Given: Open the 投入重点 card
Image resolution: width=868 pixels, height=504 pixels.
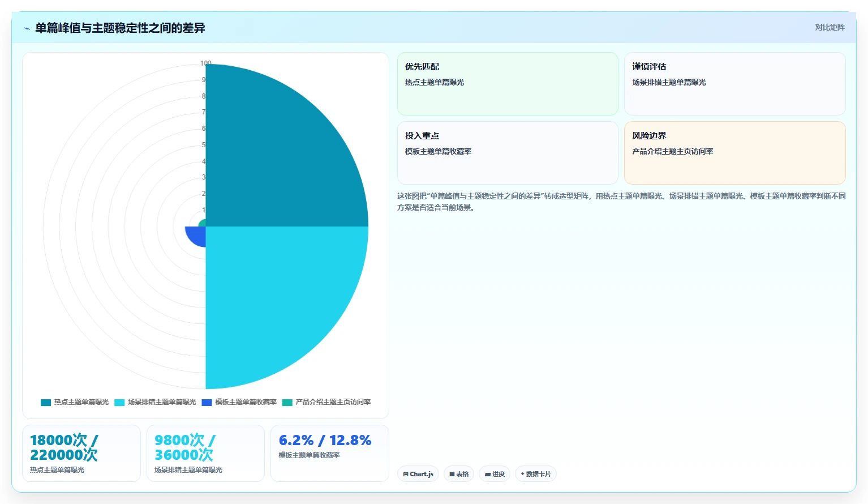Looking at the screenshot, I should [x=508, y=153].
